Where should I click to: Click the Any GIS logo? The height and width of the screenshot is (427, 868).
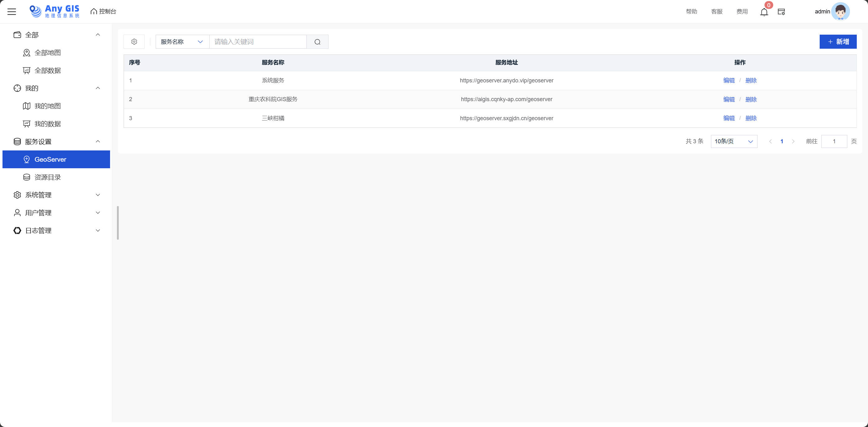(54, 11)
